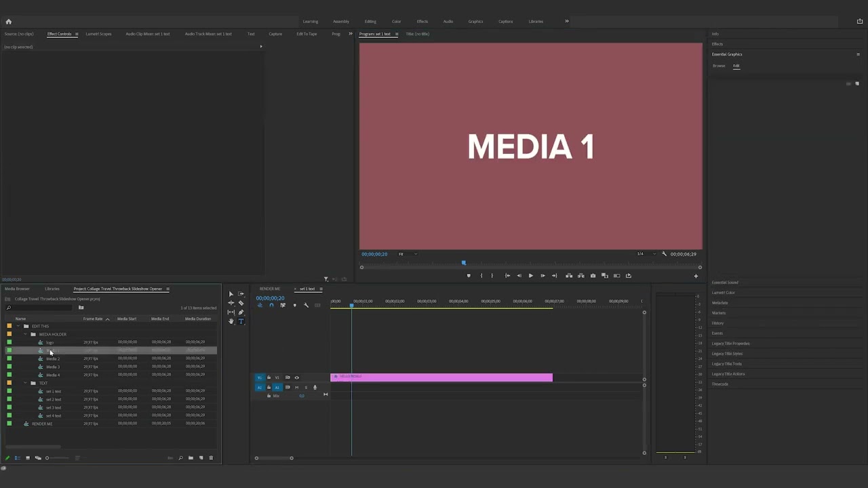Select the Selection arrow tool

(x=231, y=294)
